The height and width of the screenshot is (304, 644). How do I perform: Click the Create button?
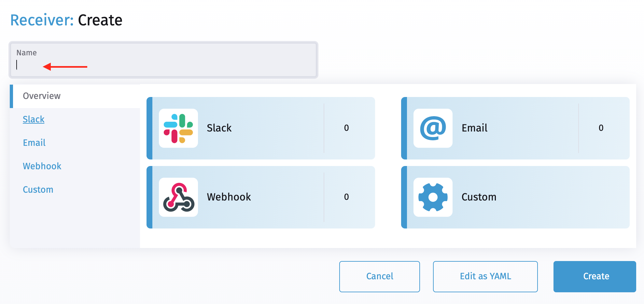pyautogui.click(x=595, y=276)
